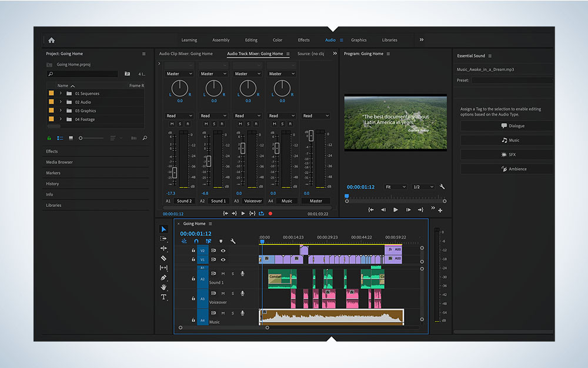This screenshot has width=588, height=368.
Task: Activate the Type tool
Action: pyautogui.click(x=163, y=297)
